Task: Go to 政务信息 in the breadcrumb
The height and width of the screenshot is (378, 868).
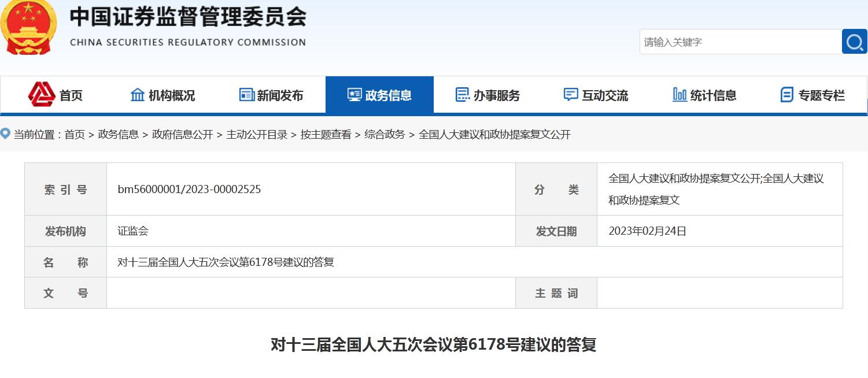Action: (119, 135)
